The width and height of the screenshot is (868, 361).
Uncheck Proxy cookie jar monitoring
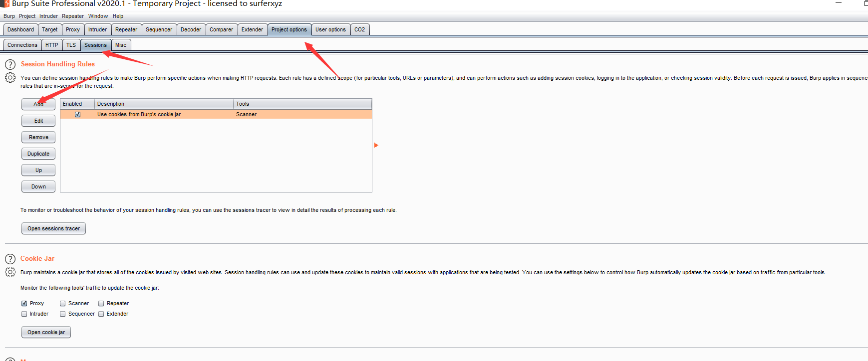(24, 303)
